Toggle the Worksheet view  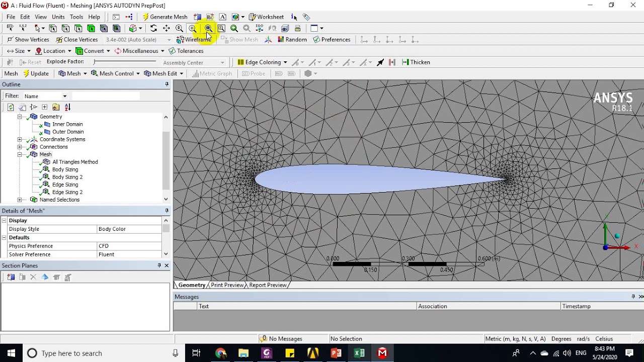(266, 17)
